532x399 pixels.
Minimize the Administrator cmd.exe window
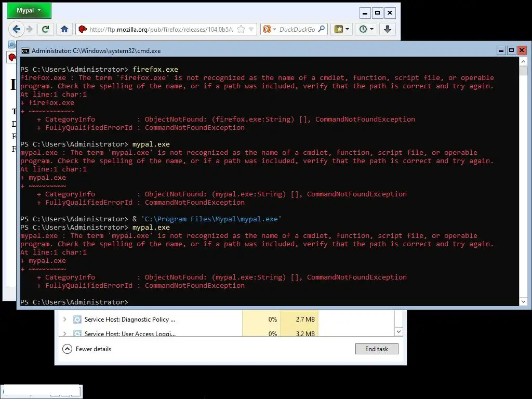pos(501,50)
